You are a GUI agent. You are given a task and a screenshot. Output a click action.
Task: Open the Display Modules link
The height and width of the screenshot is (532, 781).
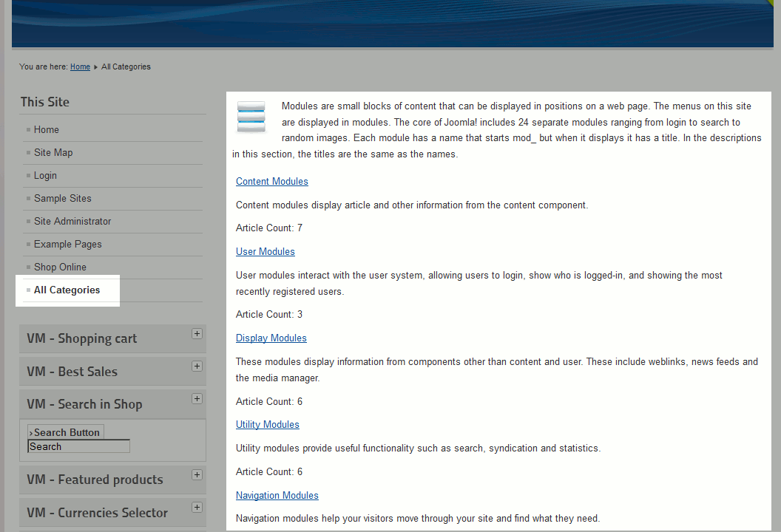coord(271,338)
